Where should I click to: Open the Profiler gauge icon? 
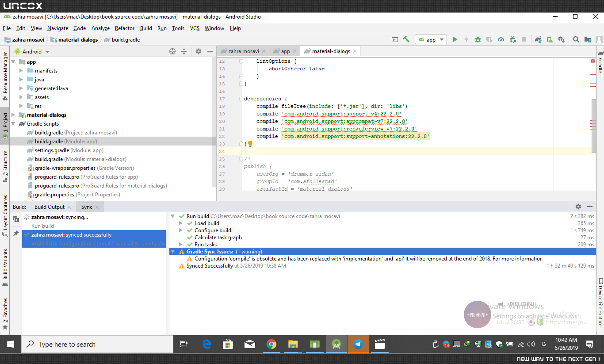(501, 39)
